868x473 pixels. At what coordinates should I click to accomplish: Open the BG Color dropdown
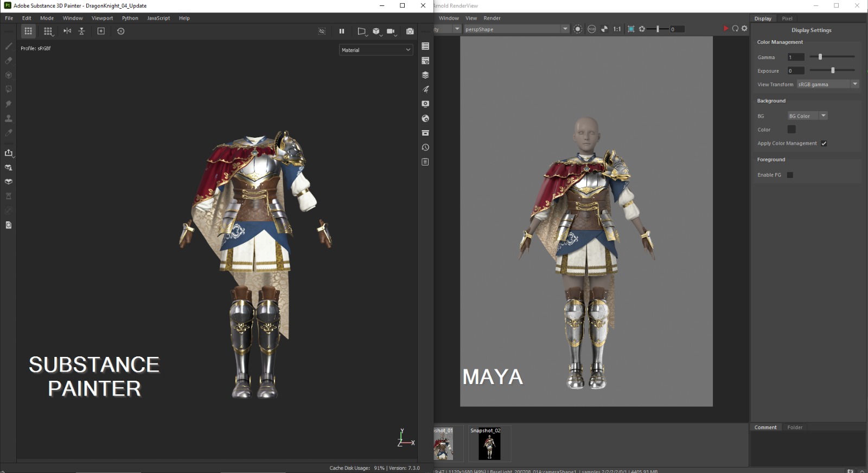[807, 116]
